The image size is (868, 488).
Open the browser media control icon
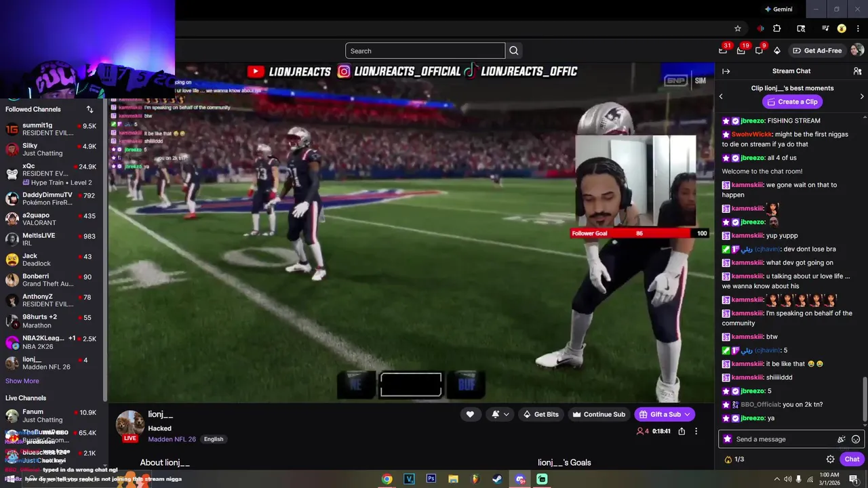coord(825,28)
